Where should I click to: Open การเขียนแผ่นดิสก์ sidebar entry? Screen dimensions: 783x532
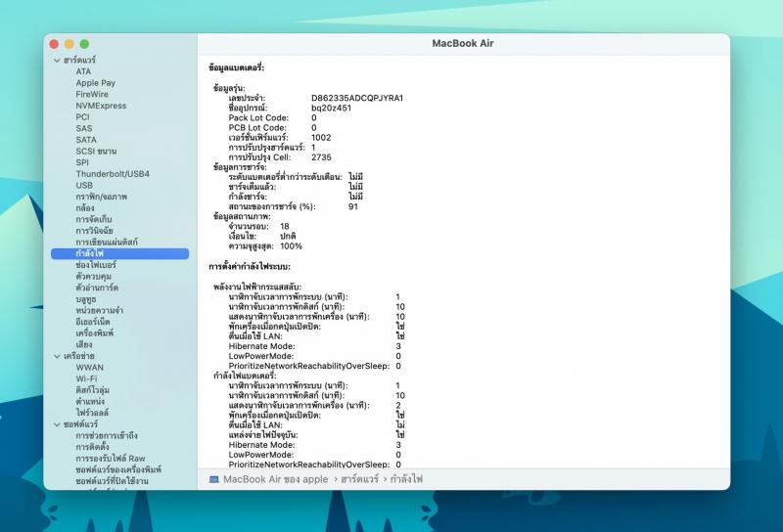pos(107,243)
